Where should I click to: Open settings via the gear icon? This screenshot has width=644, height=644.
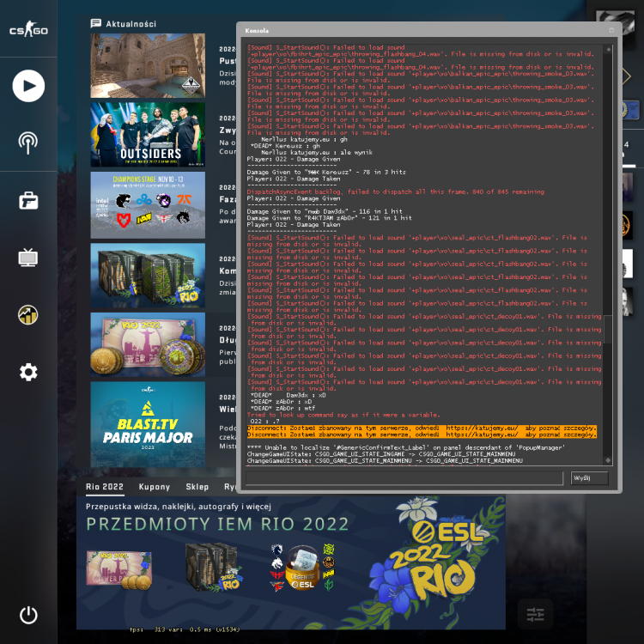tap(28, 372)
